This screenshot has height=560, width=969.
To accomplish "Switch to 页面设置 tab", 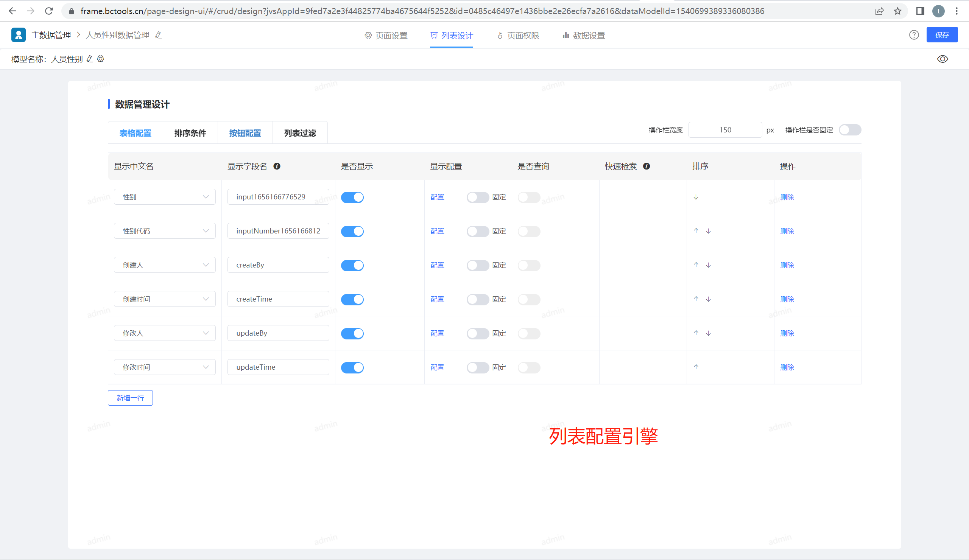I will (386, 35).
